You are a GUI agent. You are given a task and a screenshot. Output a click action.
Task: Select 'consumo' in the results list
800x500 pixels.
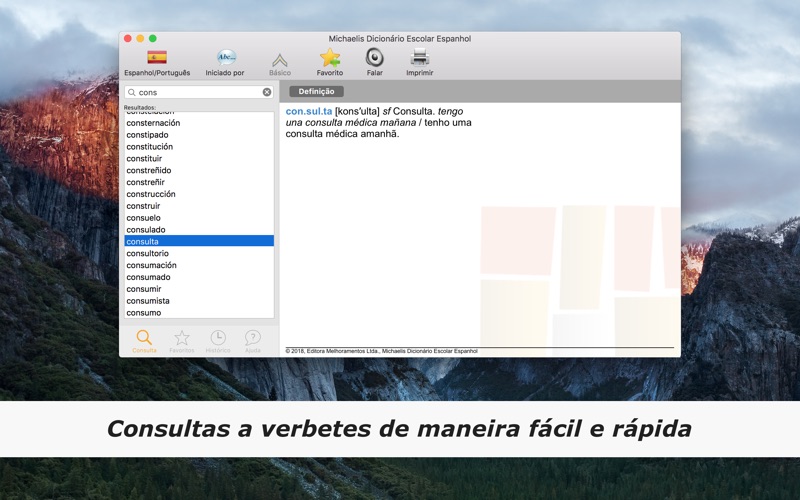[x=199, y=312]
